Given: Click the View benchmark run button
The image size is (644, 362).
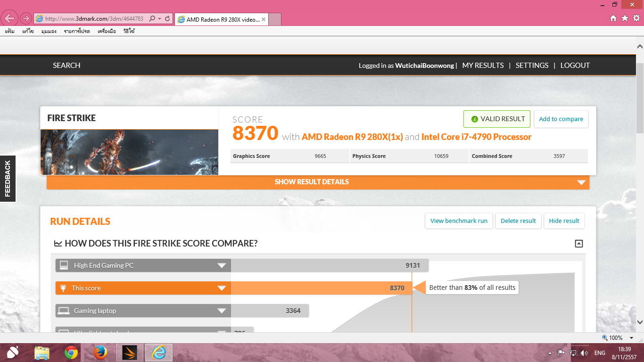Looking at the screenshot, I should click(459, 221).
